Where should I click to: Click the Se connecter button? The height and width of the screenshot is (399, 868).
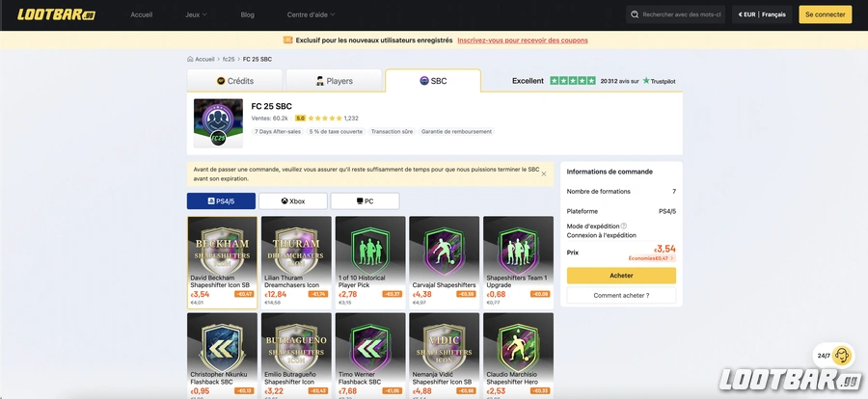coord(825,15)
